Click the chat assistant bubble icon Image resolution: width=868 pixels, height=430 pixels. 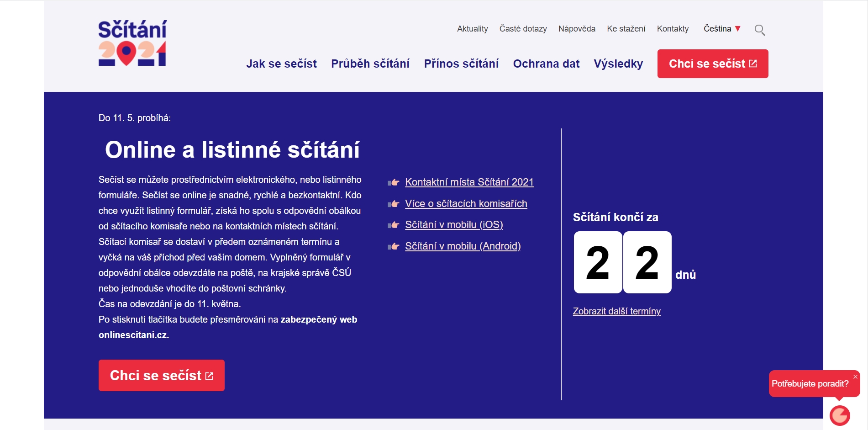pos(839,415)
